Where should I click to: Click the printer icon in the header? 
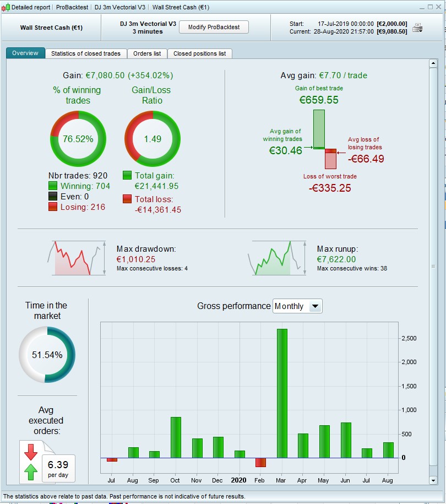click(x=417, y=28)
